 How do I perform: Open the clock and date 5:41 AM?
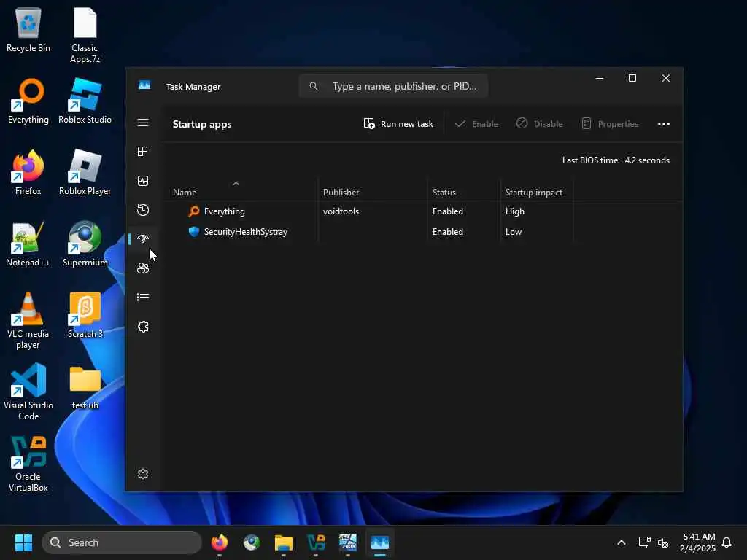[x=698, y=542]
